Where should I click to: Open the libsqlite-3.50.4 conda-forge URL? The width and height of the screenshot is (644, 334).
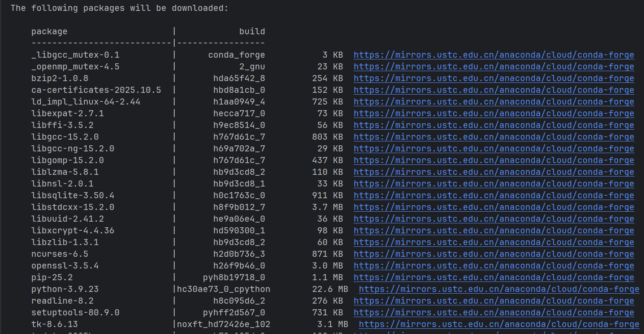pos(494,196)
